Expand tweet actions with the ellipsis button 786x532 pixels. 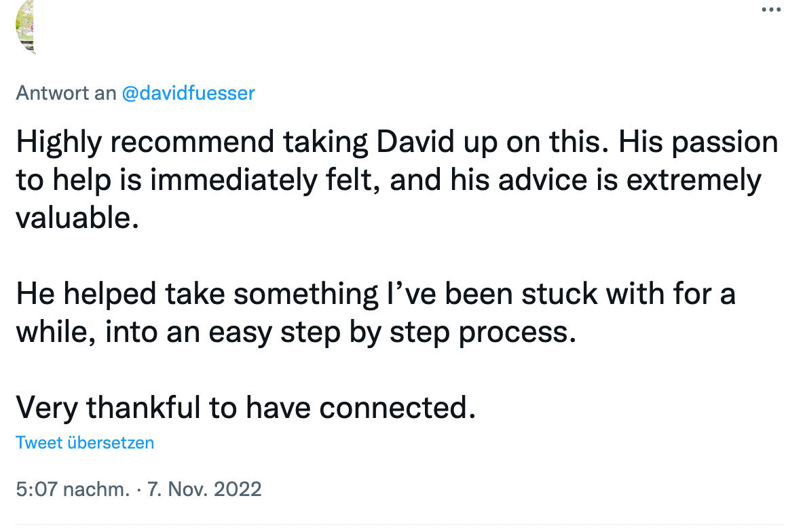[x=771, y=9]
